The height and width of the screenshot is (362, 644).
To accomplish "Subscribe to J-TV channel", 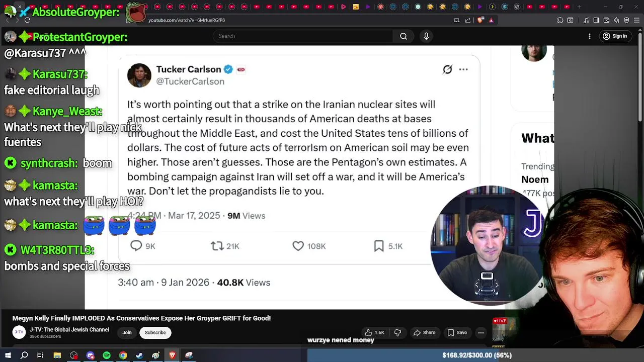I will click(155, 332).
